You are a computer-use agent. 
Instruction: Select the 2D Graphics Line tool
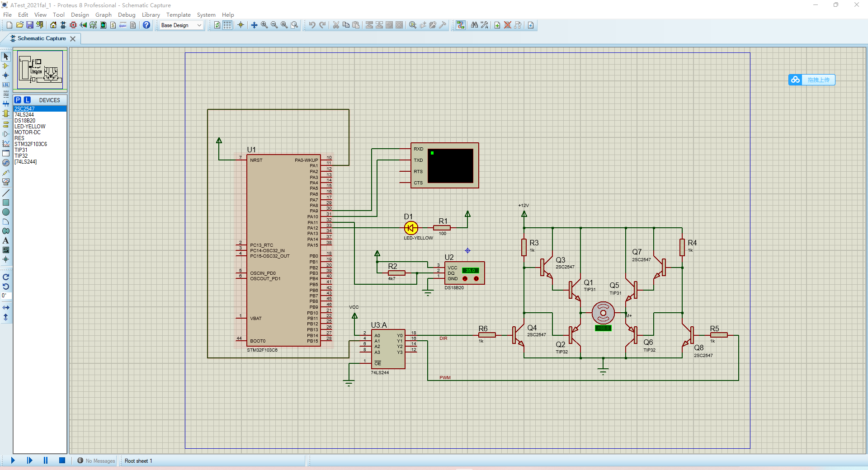6,193
